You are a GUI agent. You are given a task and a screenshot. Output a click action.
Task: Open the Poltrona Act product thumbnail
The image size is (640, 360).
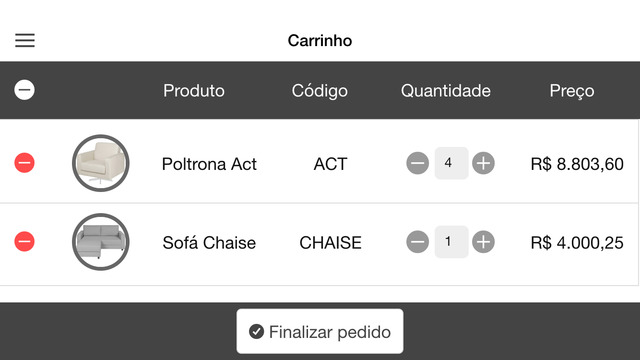101,163
